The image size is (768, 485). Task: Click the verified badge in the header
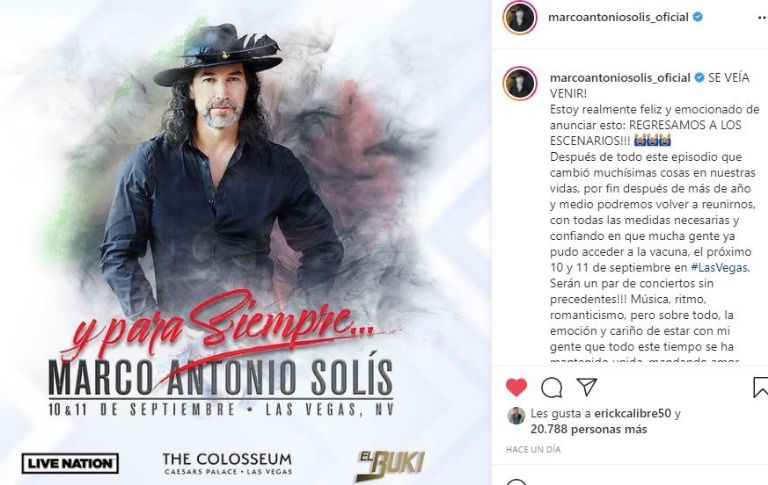[x=697, y=17]
